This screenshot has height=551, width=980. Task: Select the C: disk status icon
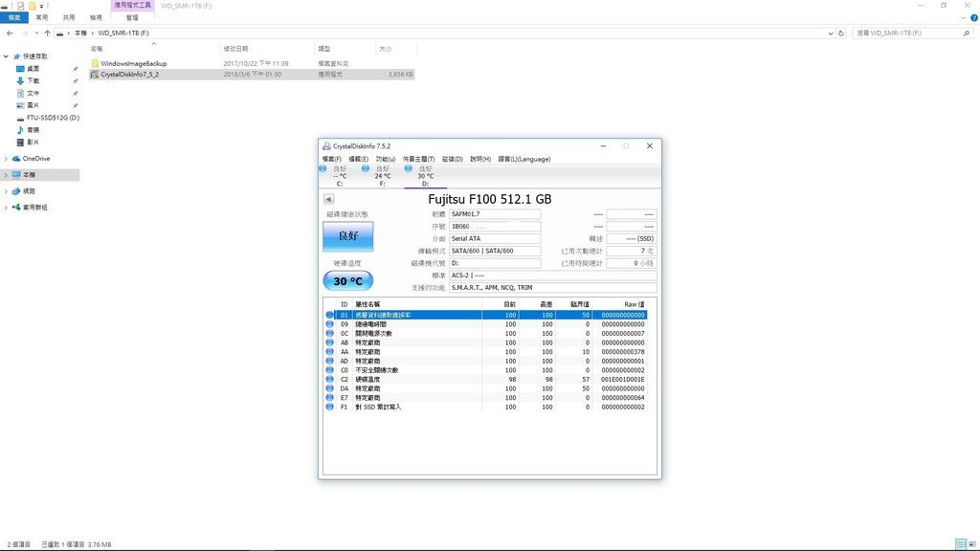click(x=323, y=168)
